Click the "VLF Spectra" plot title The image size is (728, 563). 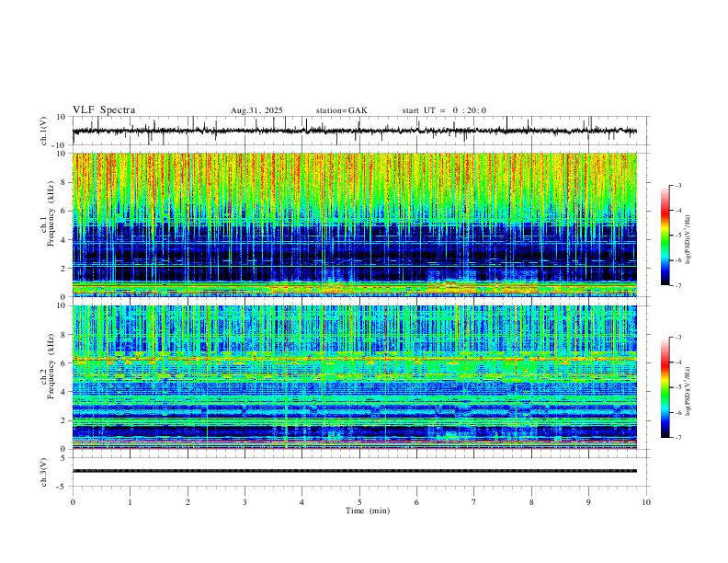pos(104,110)
